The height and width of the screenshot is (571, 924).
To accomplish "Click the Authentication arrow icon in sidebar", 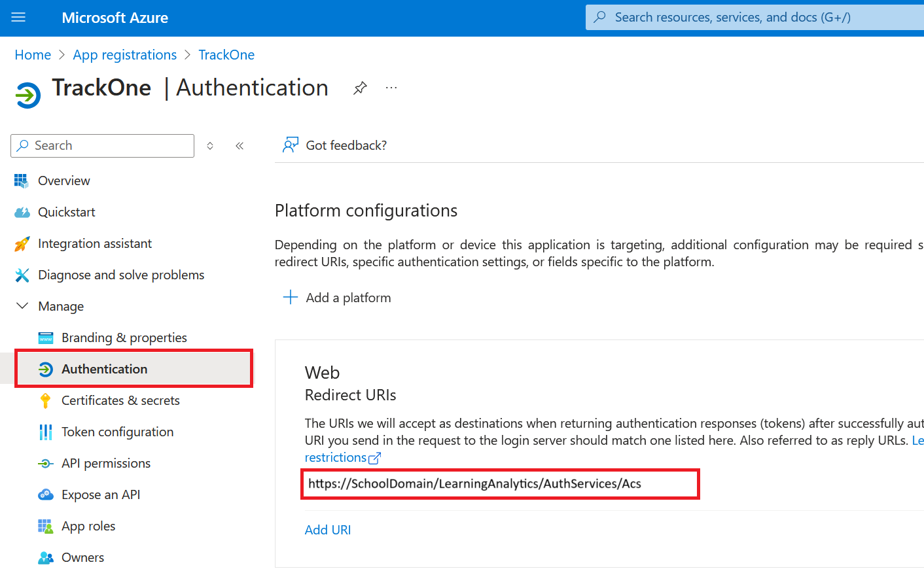I will coord(45,370).
